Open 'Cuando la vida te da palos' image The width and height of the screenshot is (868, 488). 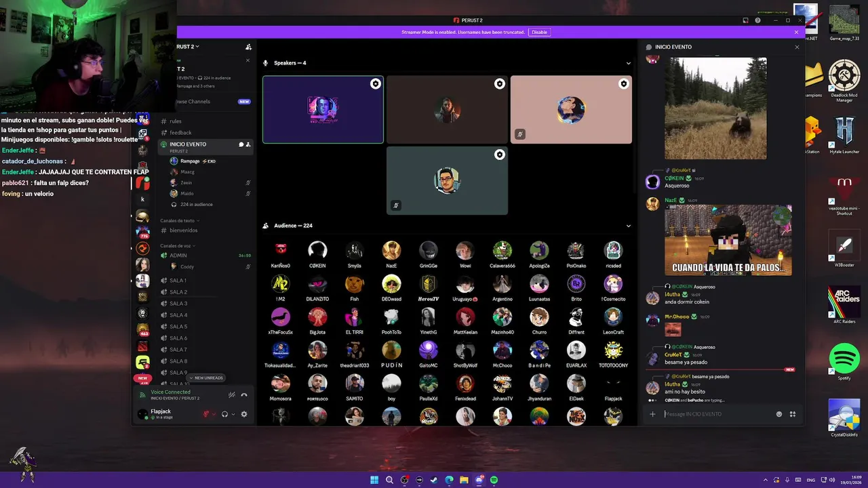pos(728,240)
